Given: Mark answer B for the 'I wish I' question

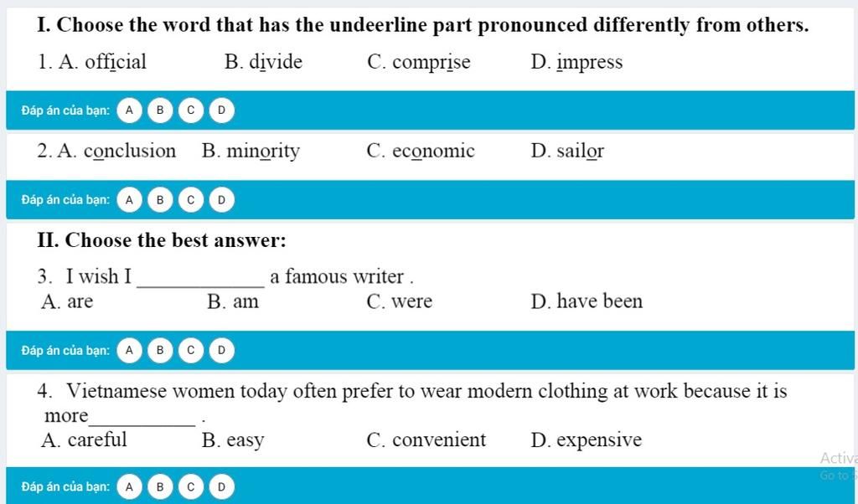Looking at the screenshot, I should click(x=160, y=350).
